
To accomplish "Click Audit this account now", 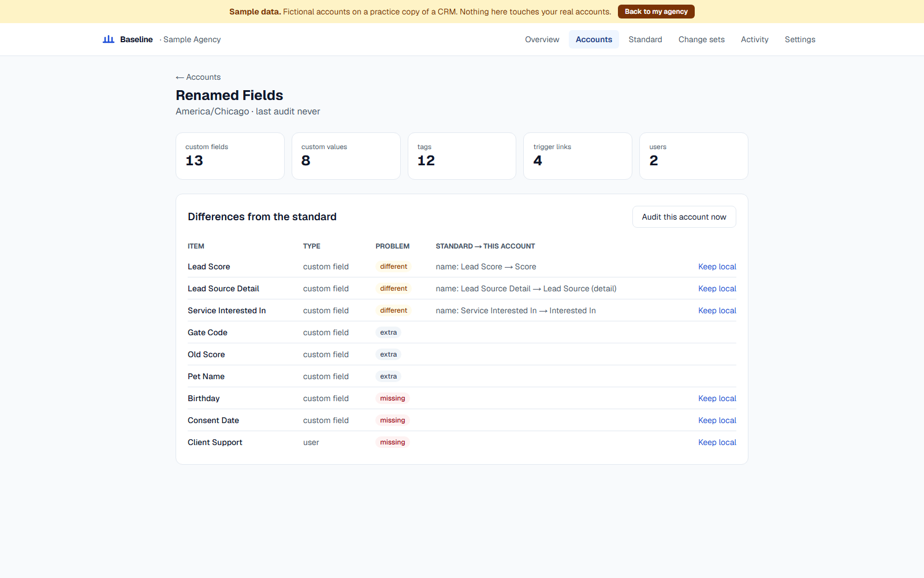I will [x=684, y=217].
